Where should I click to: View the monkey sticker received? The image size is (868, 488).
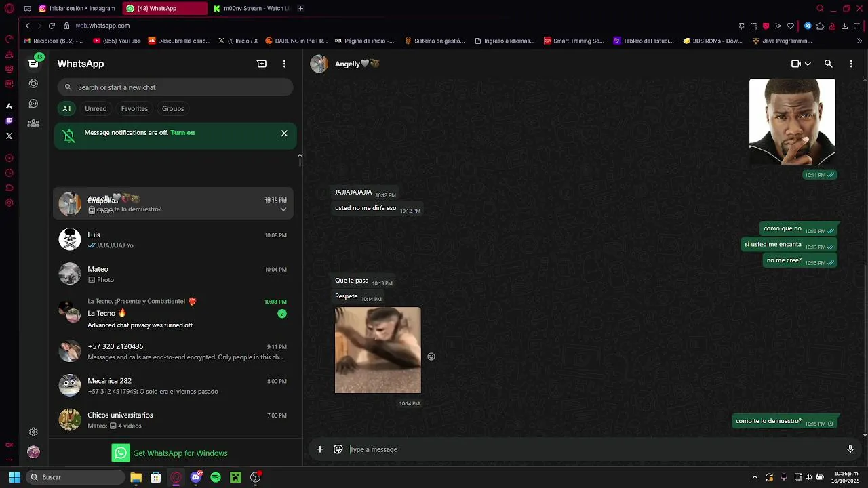coord(378,350)
